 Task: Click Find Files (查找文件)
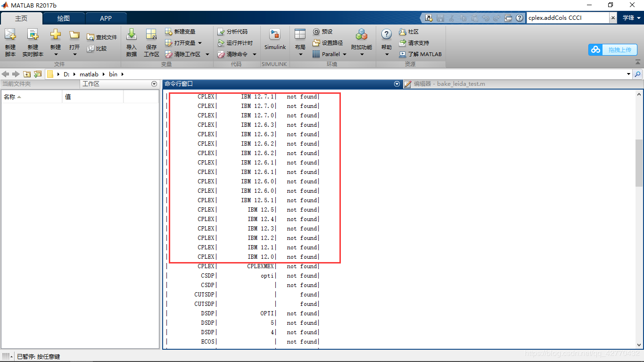[102, 37]
